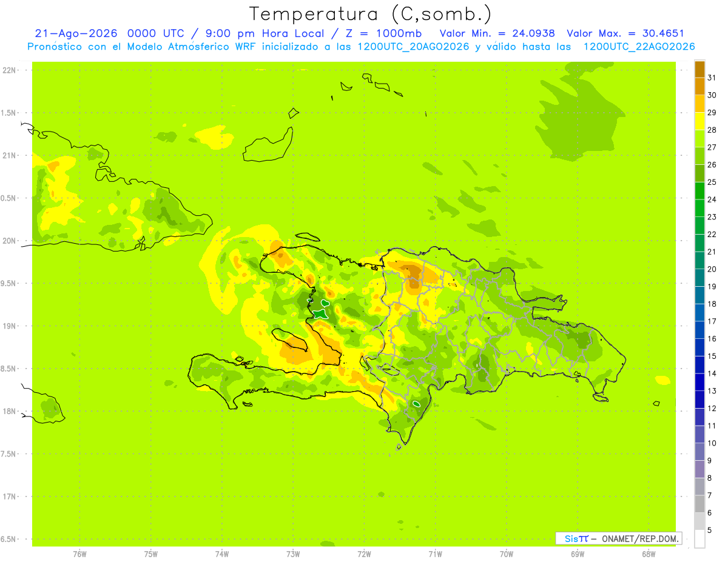Screen dimensions: 728x562
Task: Click the orange legend swatch between 30 and 31
Action: click(699, 87)
